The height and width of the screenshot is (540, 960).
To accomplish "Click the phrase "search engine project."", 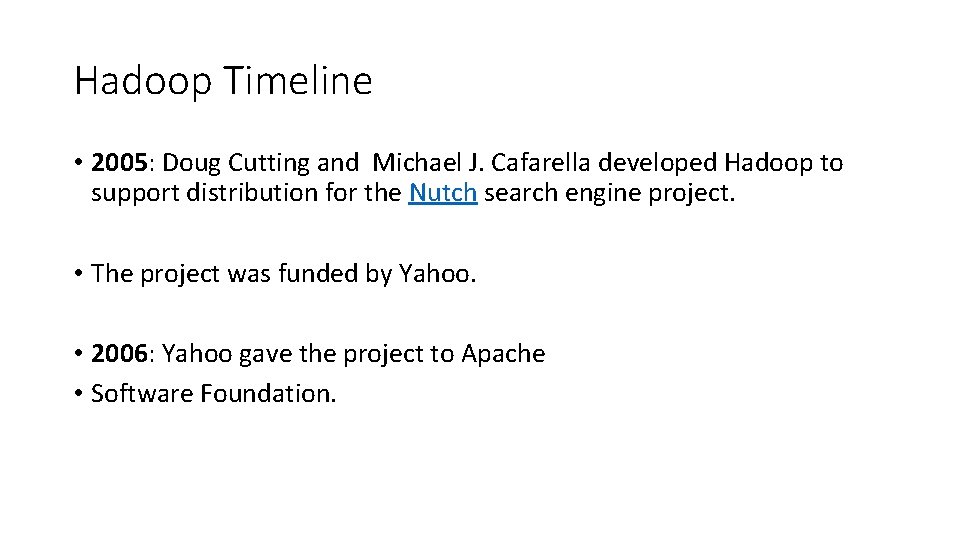I will (609, 193).
